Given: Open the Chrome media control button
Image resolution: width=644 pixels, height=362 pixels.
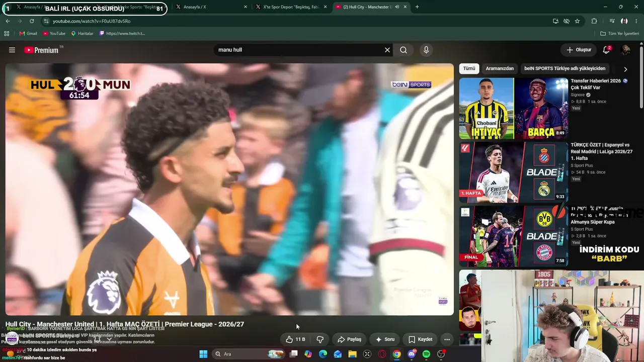Looking at the screenshot, I should pos(612,21).
